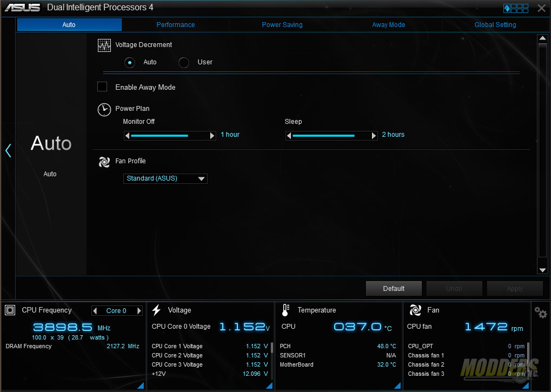Image resolution: width=551 pixels, height=392 pixels.
Task: Click the Fan panel fan icon
Action: point(415,310)
